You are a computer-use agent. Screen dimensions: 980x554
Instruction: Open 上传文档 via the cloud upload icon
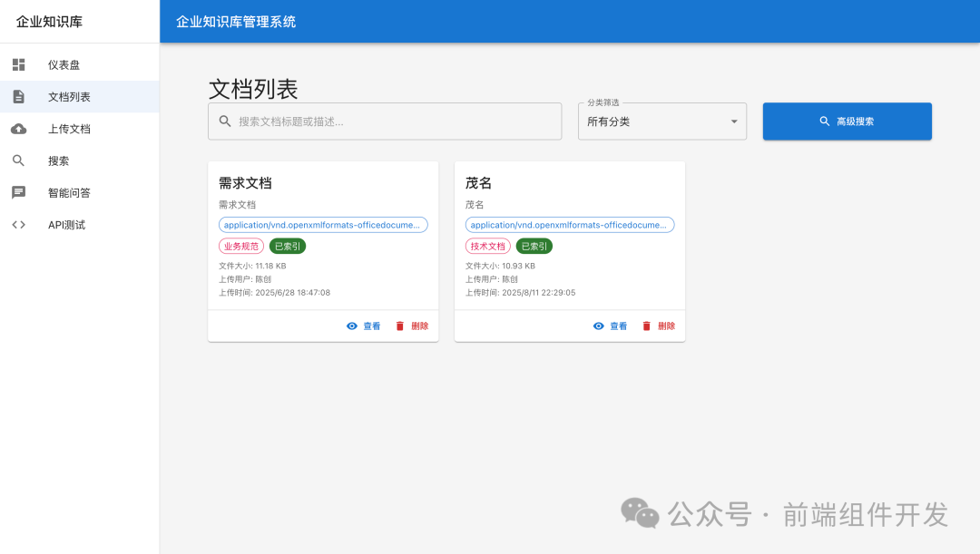tap(18, 128)
